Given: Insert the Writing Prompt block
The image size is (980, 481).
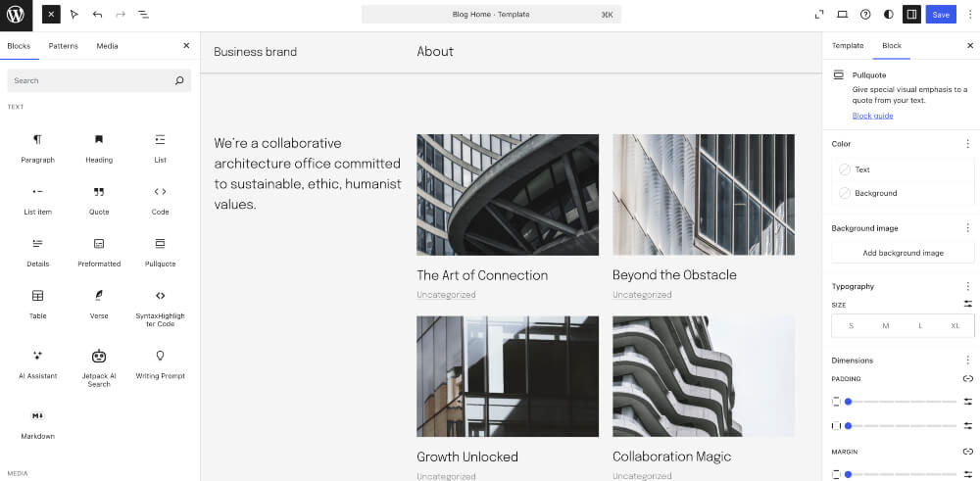Looking at the screenshot, I should [x=160, y=364].
